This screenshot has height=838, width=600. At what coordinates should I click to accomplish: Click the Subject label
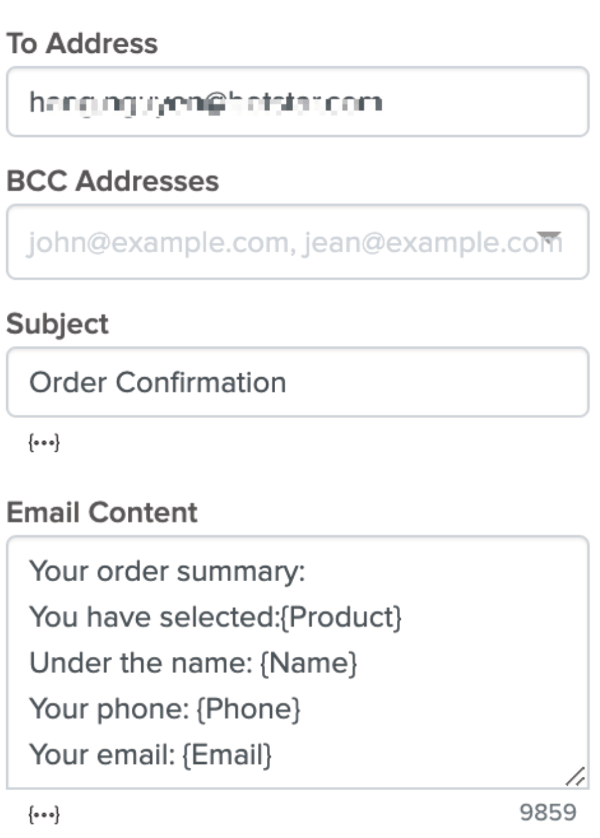(57, 324)
